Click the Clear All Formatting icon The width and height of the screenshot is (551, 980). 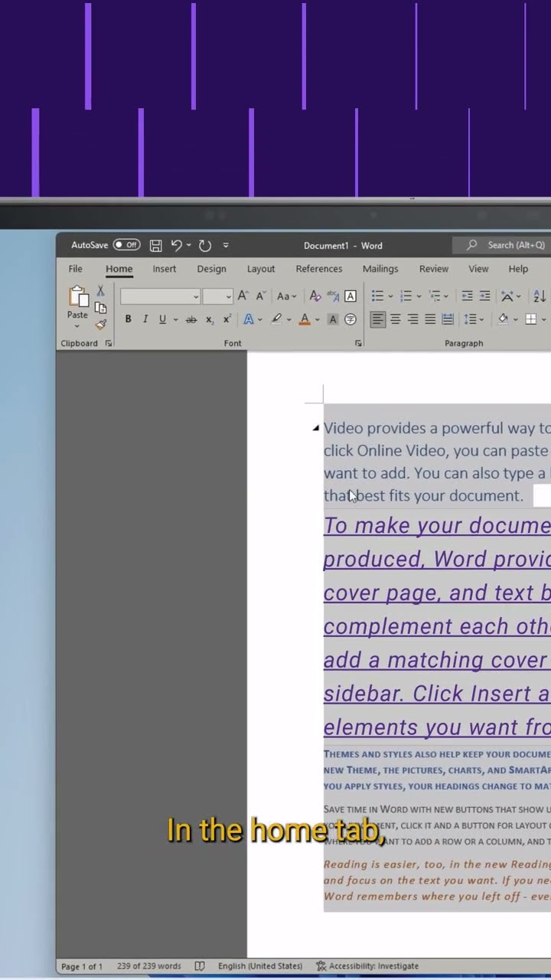click(315, 296)
